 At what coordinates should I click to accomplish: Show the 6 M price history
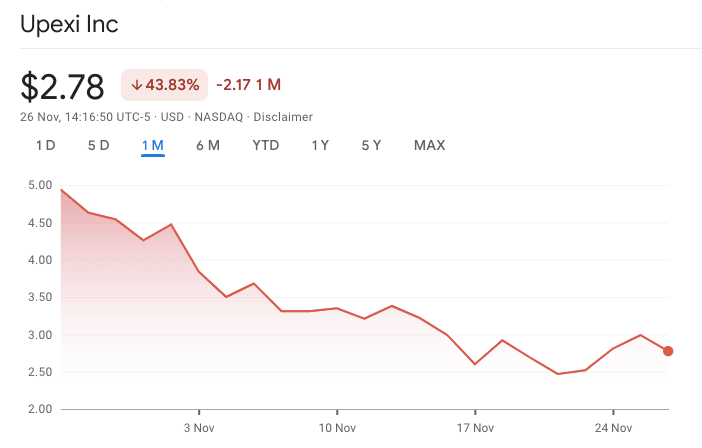click(x=207, y=145)
